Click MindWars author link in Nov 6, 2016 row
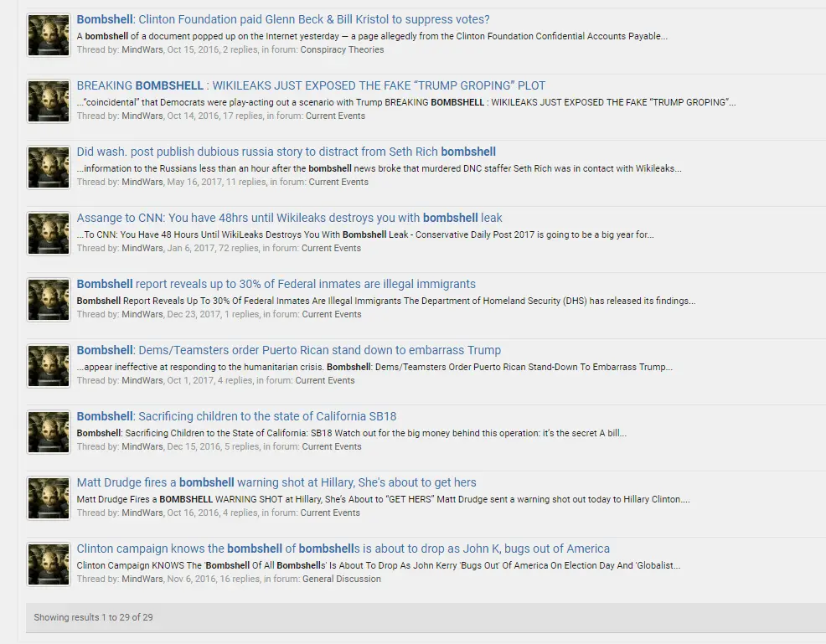 pyautogui.click(x=142, y=579)
